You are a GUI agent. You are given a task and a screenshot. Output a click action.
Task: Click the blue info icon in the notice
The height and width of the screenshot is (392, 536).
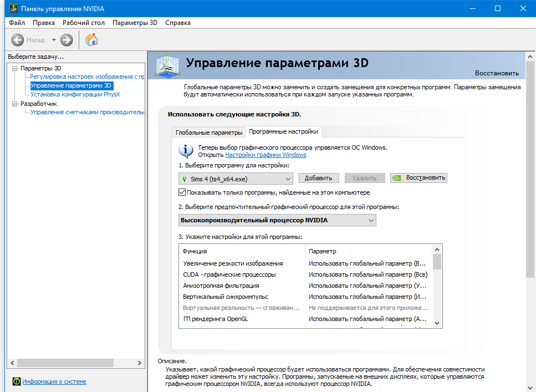click(x=186, y=151)
